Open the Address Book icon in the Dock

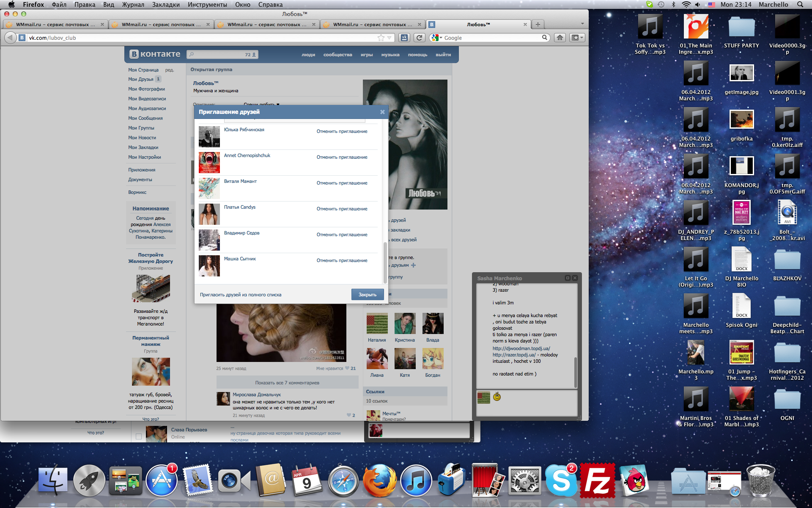(x=271, y=481)
